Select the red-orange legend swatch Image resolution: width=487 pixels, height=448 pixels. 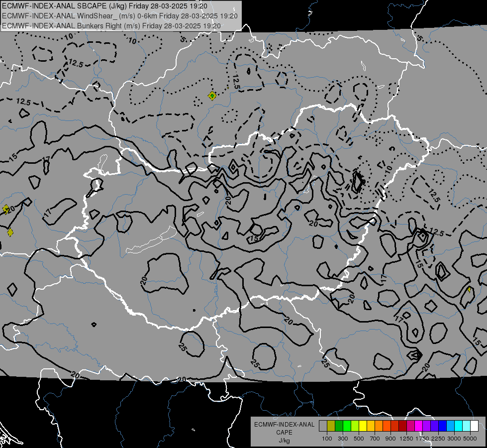click(387, 426)
